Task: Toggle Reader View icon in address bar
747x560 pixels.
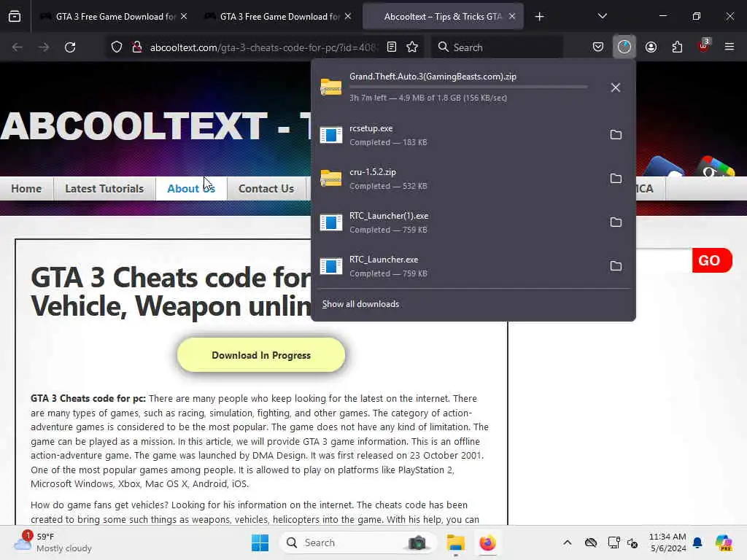Action: coord(392,47)
